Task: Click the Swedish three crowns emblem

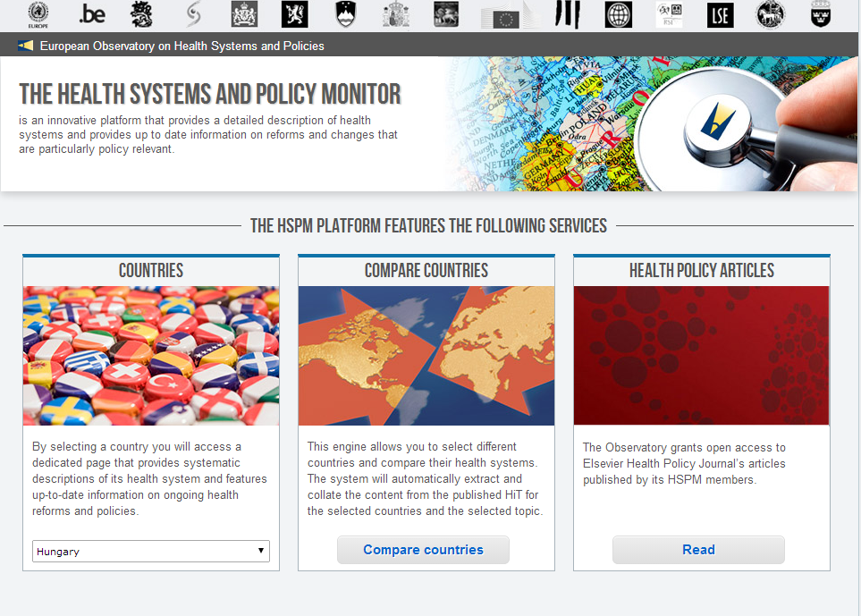Action: tap(819, 14)
